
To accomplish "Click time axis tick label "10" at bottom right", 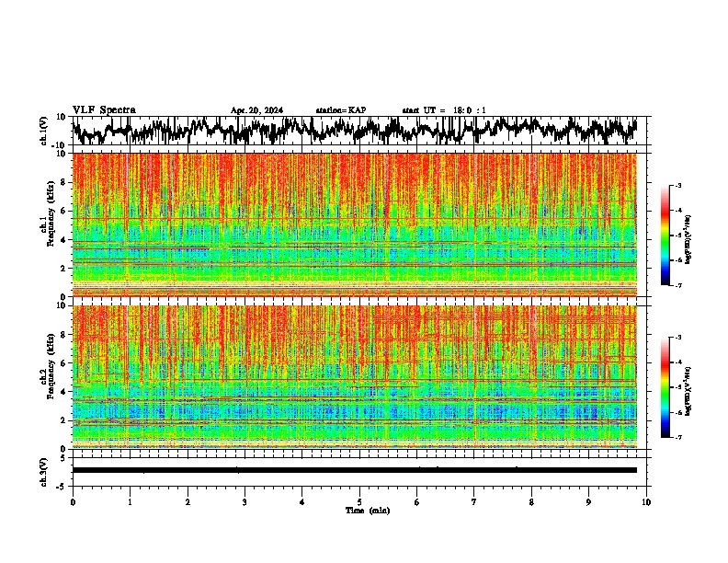I will pos(646,502).
